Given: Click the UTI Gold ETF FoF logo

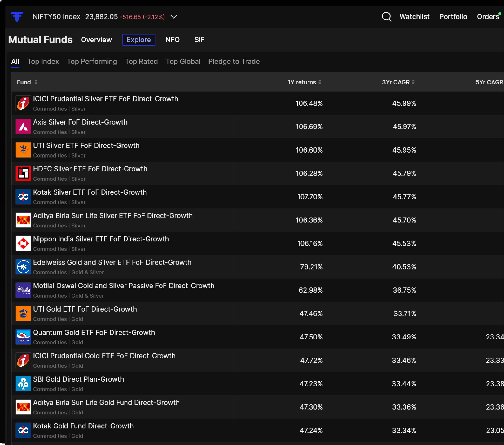Looking at the screenshot, I should [x=23, y=313].
